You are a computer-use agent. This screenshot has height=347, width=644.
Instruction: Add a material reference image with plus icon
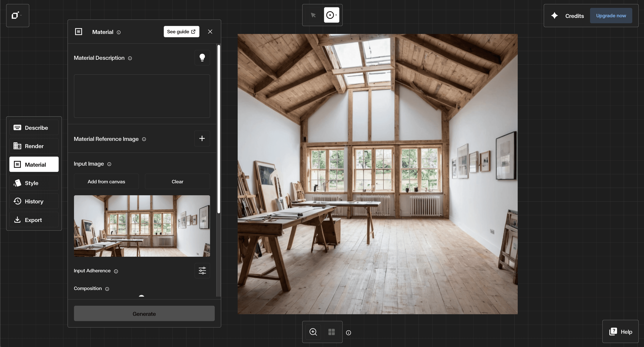tap(202, 138)
